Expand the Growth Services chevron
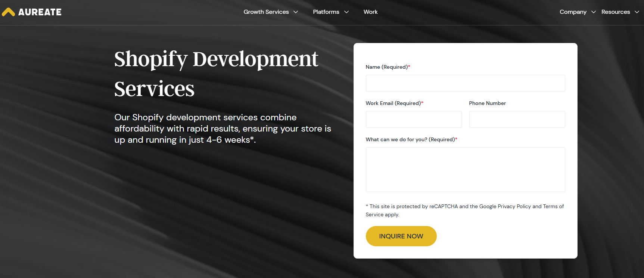 (x=296, y=12)
